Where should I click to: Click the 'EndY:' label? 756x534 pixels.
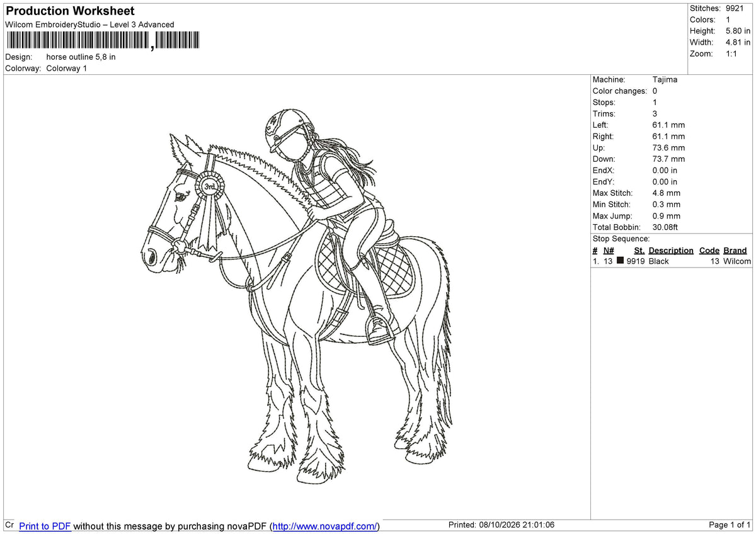click(604, 181)
